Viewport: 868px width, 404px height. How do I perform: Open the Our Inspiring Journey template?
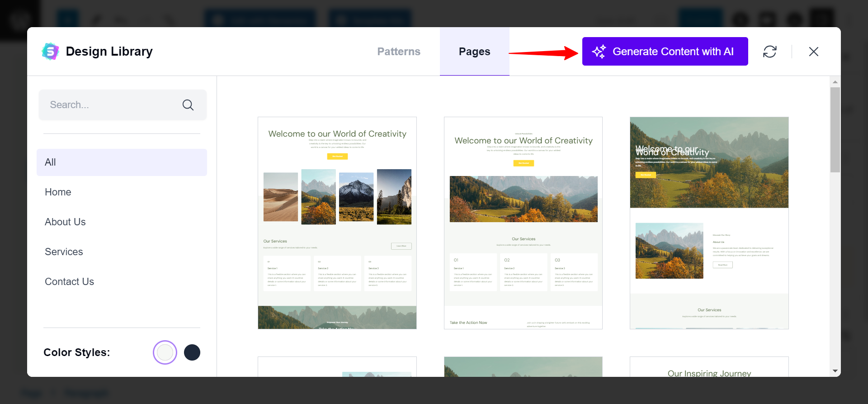[709, 367]
